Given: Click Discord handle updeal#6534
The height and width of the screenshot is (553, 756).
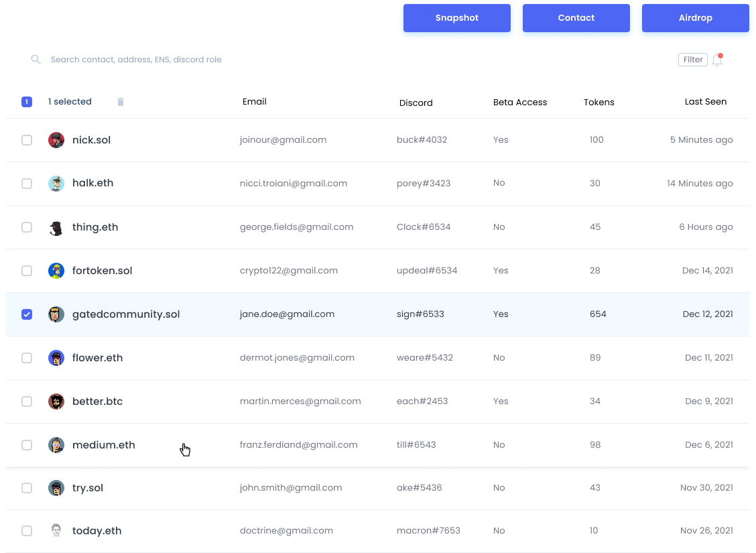Looking at the screenshot, I should coord(427,271).
